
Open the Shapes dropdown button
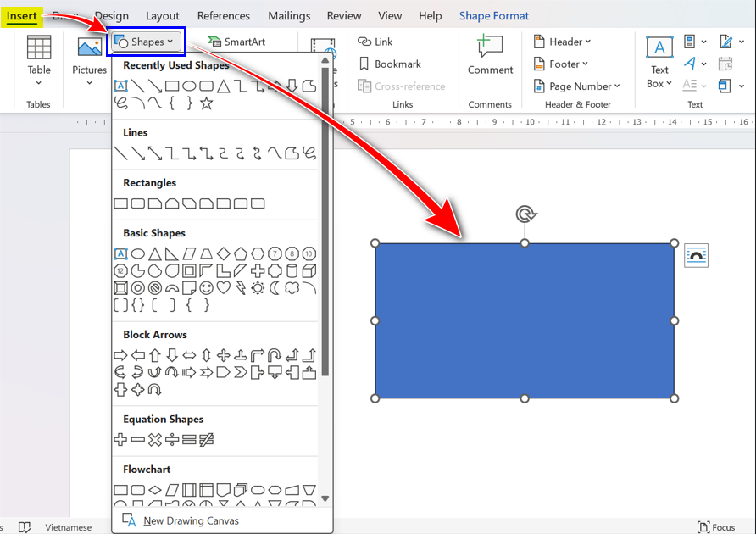click(145, 42)
